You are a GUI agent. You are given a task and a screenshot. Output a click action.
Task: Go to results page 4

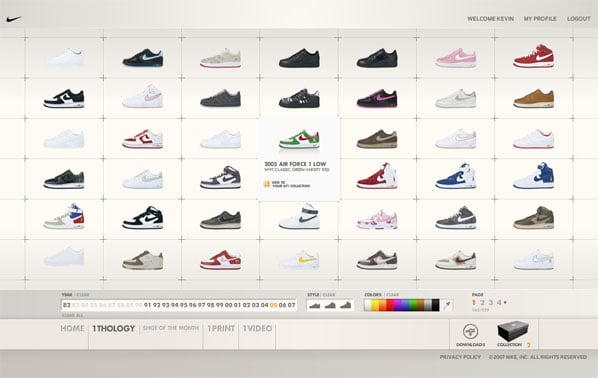tap(499, 302)
